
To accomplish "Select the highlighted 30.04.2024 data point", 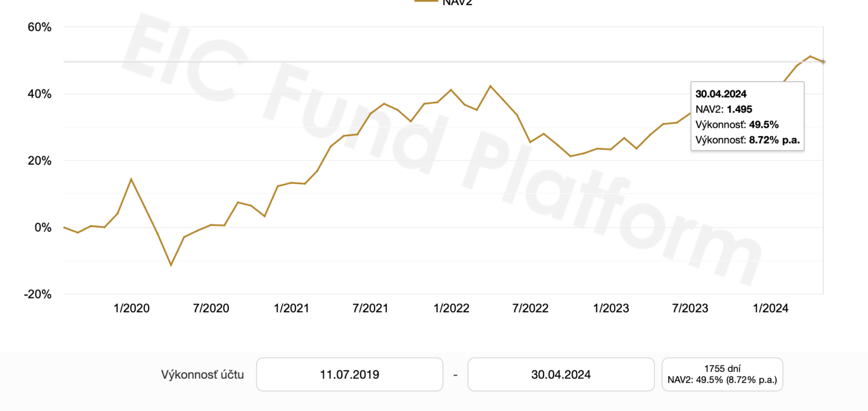I will pos(823,62).
